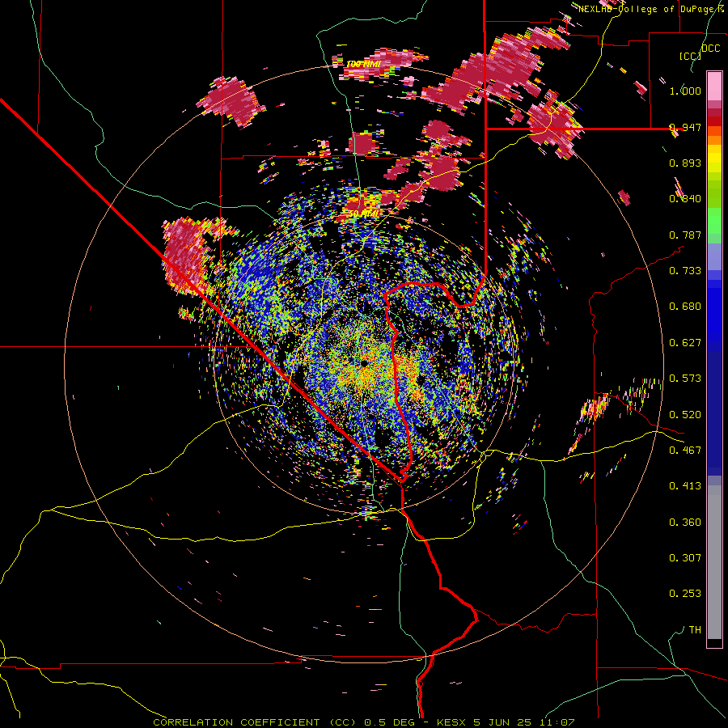
Task: Pick the bright green segment of the color bar
Action: 714,221
